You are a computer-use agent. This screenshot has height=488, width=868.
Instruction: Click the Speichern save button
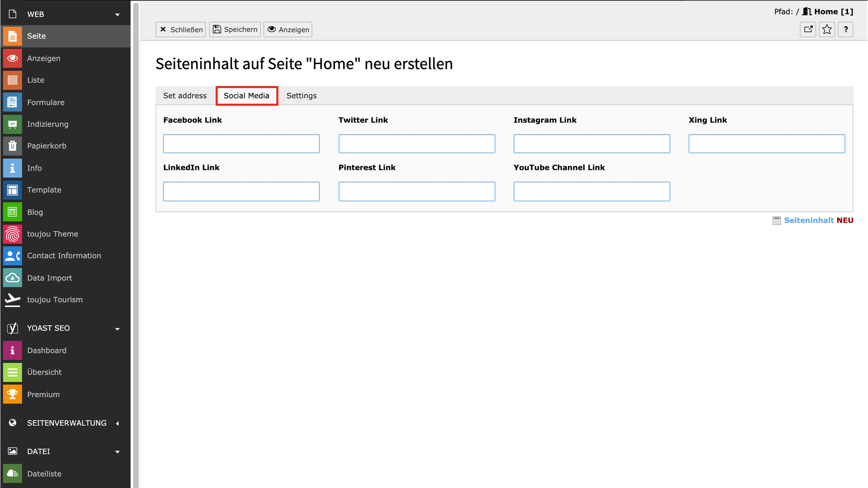coord(235,29)
